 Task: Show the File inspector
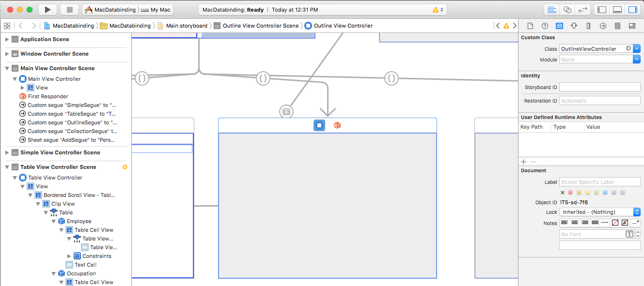530,26
